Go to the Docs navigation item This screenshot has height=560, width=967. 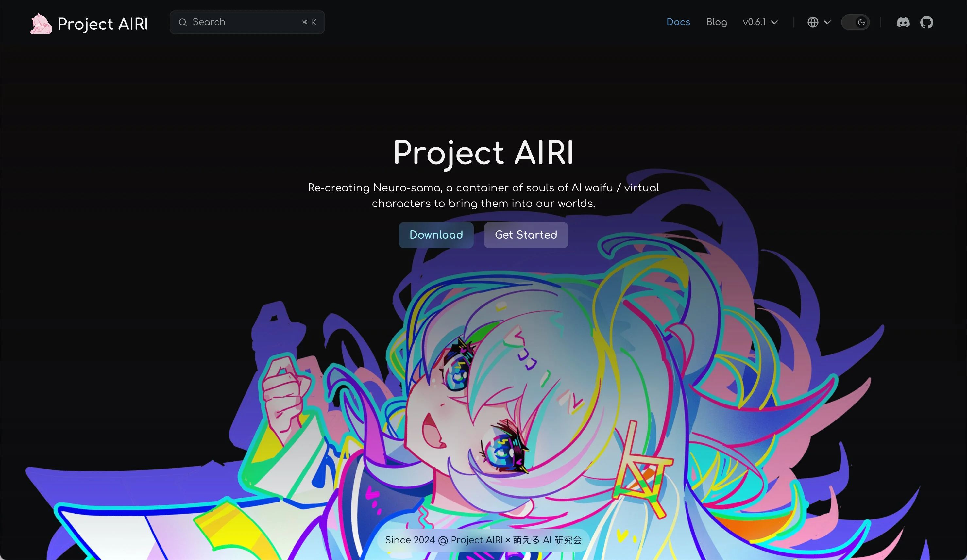pos(678,22)
